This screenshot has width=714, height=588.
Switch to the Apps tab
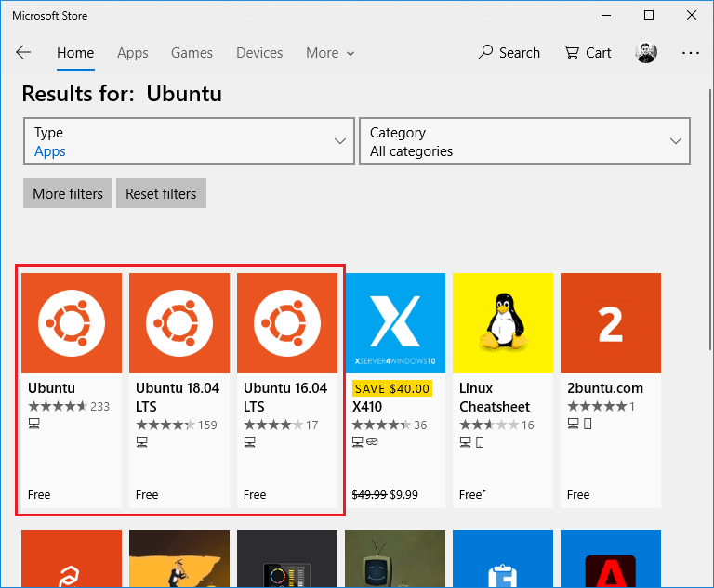pos(133,53)
